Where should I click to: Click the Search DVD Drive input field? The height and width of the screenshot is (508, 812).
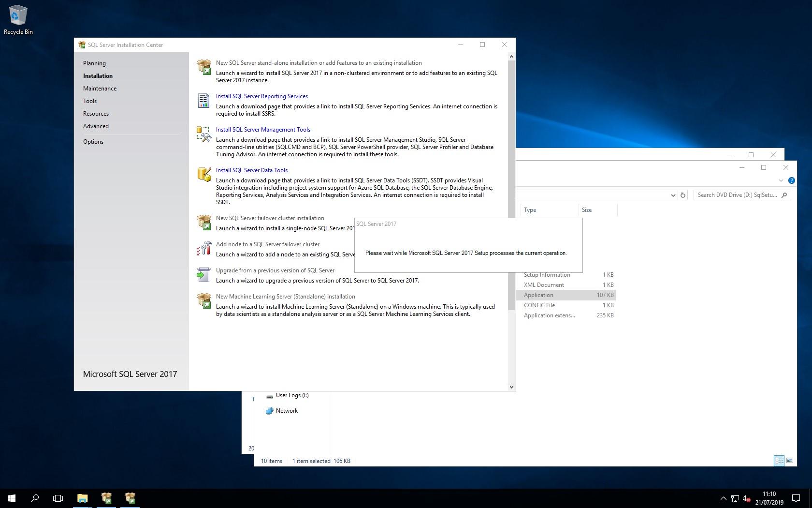pyautogui.click(x=737, y=195)
